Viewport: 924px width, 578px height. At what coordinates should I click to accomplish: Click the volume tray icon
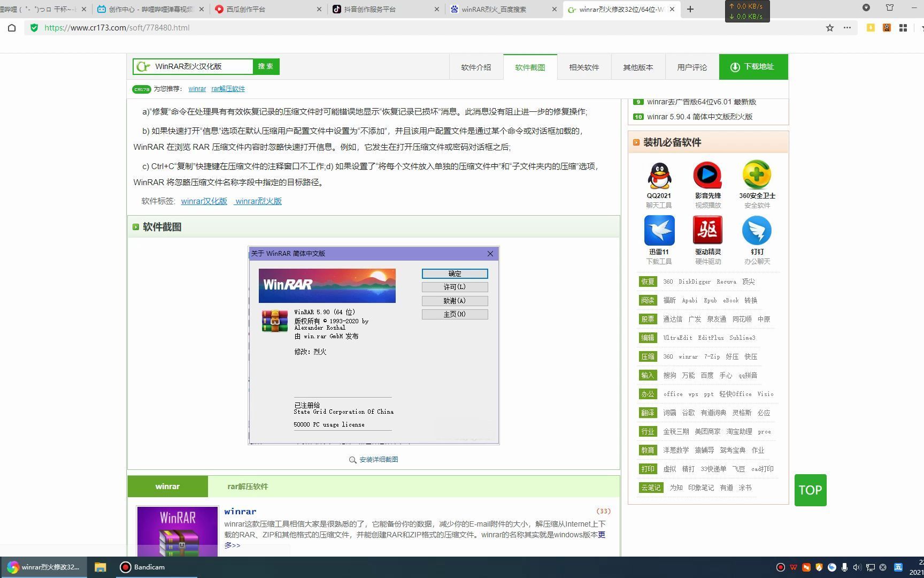pyautogui.click(x=857, y=567)
